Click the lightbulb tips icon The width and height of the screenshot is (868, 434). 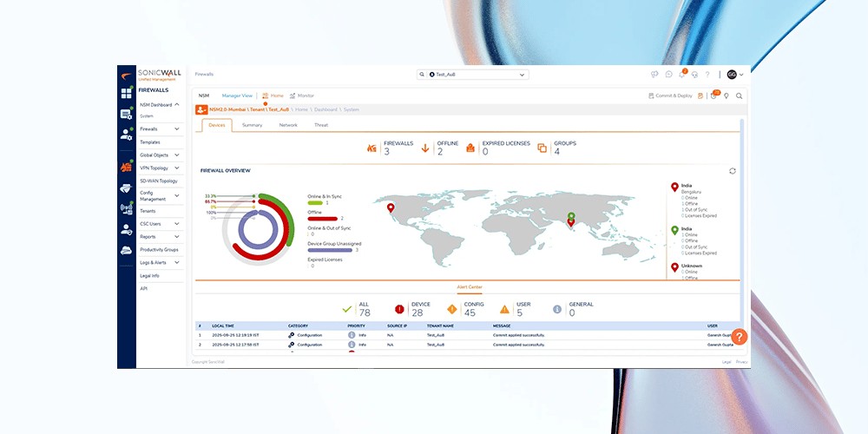point(727,95)
